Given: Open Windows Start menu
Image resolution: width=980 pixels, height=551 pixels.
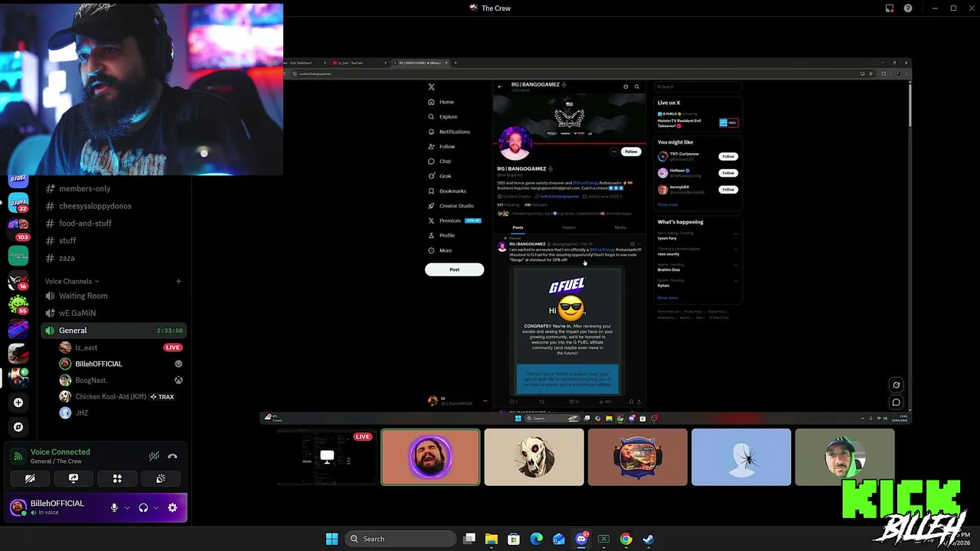Looking at the screenshot, I should point(332,539).
